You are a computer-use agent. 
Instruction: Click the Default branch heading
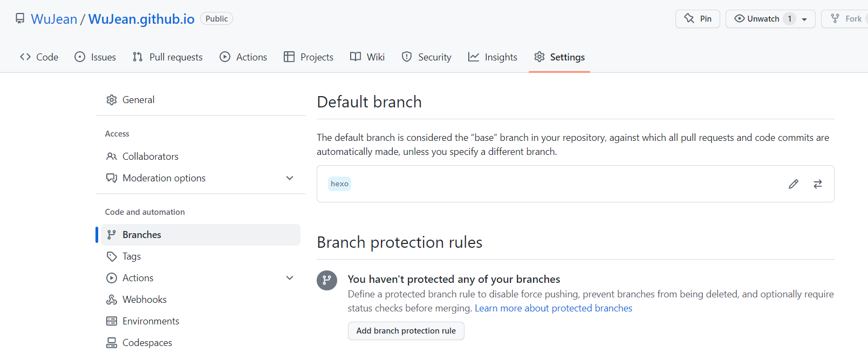(370, 102)
